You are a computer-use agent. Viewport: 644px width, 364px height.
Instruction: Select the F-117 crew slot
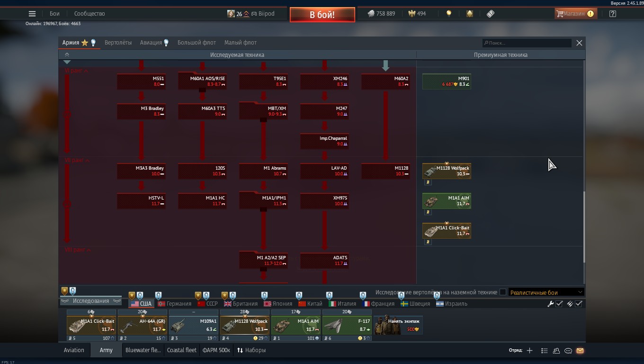[347, 325]
